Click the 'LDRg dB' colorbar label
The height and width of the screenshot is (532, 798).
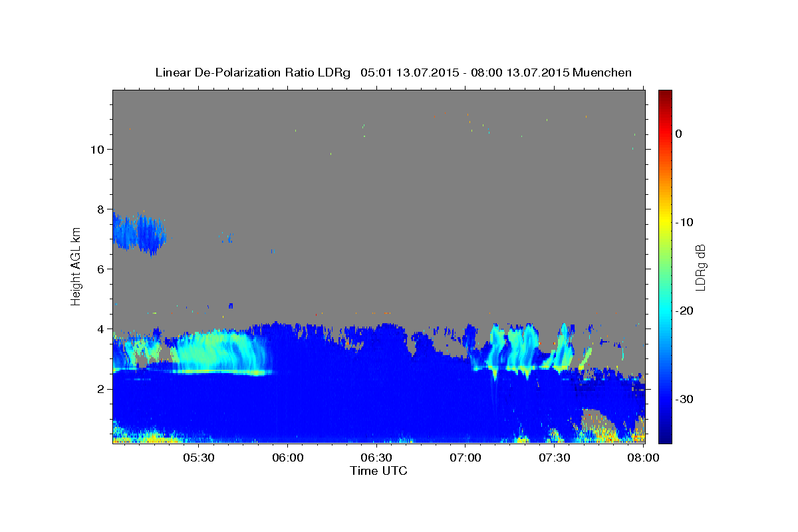[700, 267]
